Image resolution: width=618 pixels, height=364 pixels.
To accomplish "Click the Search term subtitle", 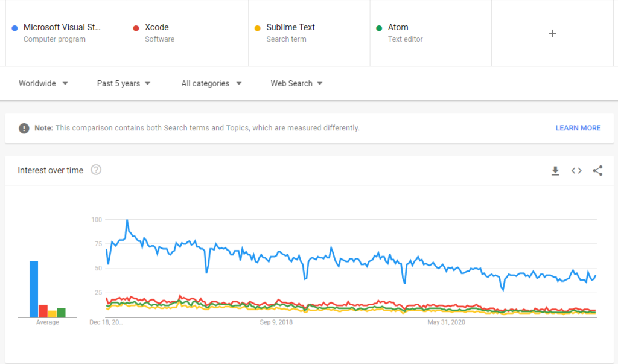I will pyautogui.click(x=286, y=39).
